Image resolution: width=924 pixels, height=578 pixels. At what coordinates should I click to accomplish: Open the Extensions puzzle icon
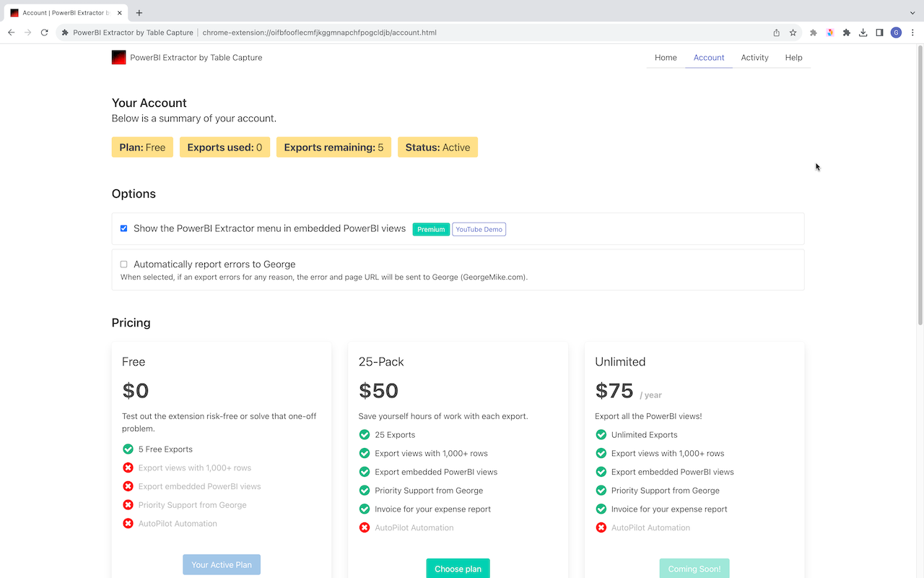click(847, 33)
